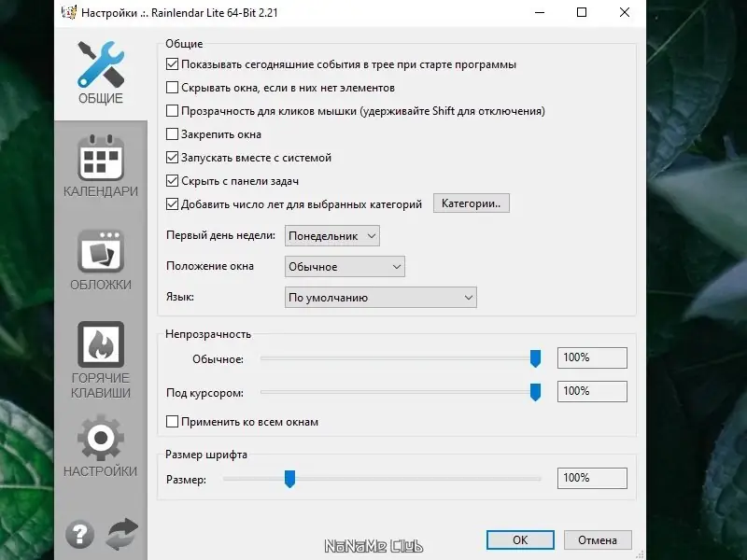Open the Настройки gear section
The width and height of the screenshot is (747, 560).
click(x=101, y=446)
